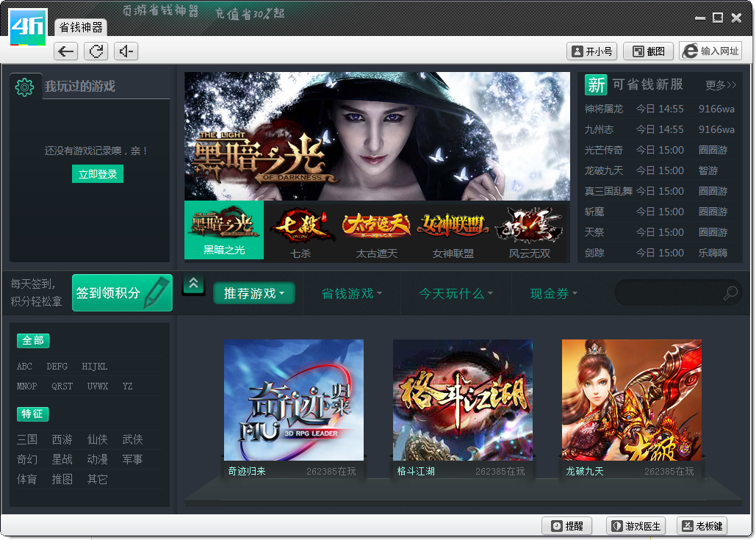Click the 立即登录 login button
The height and width of the screenshot is (540, 756).
click(98, 174)
